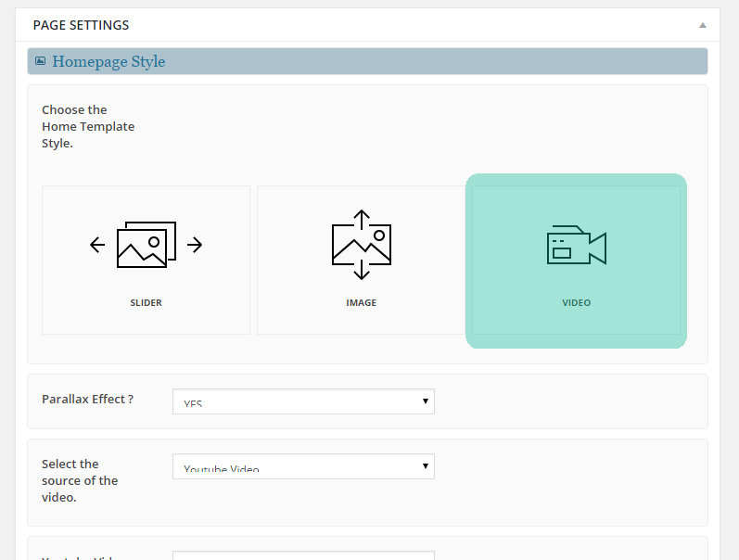The image size is (739, 560).
Task: Open the video source dropdown
Action: (303, 466)
